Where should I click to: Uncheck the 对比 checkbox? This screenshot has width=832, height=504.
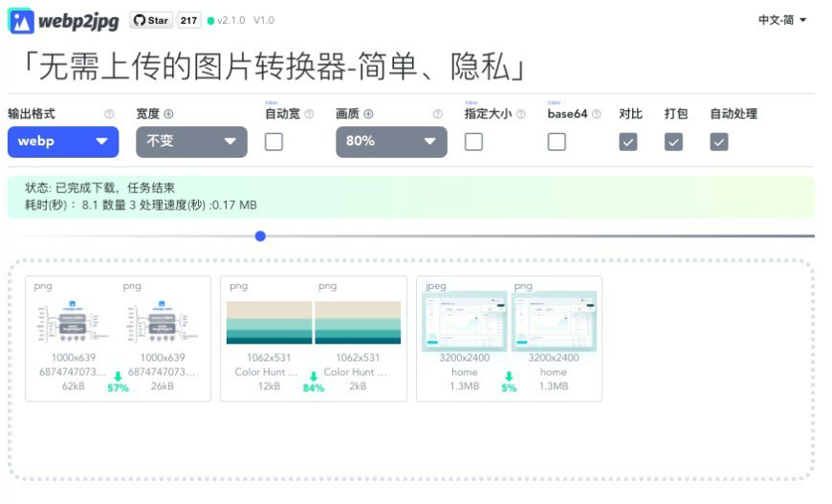pos(628,142)
